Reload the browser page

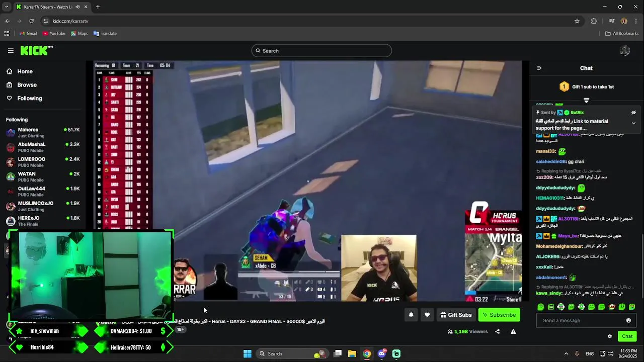click(31, 21)
